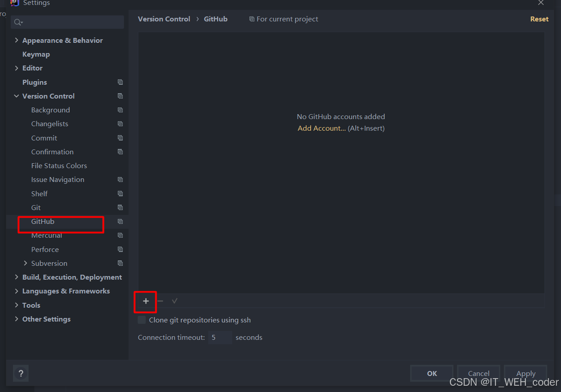Expand the Editor section
This screenshot has width=561, height=392.
(17, 68)
